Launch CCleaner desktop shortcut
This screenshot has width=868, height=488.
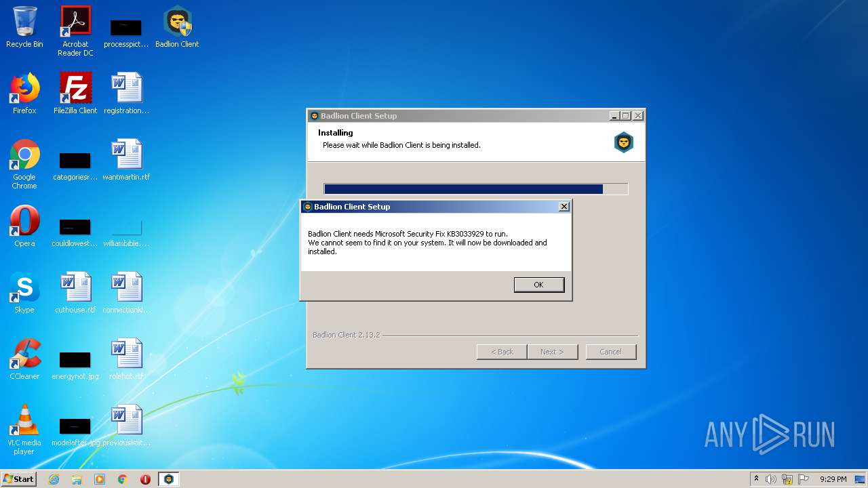(24, 359)
